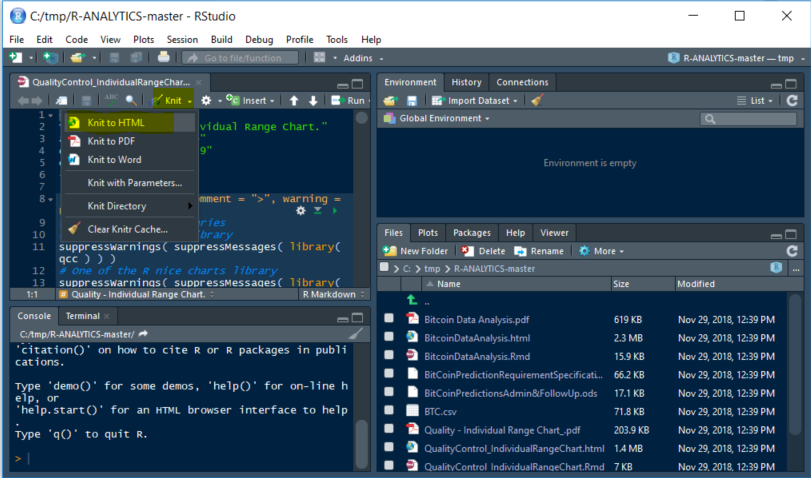Choose Knit to Word option
This screenshot has width=811, height=478.
tap(129, 160)
